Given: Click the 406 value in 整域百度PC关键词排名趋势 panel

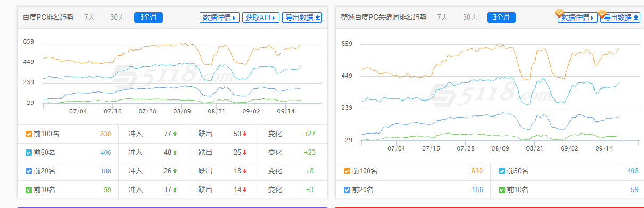Looking at the screenshot, I should [x=632, y=171].
